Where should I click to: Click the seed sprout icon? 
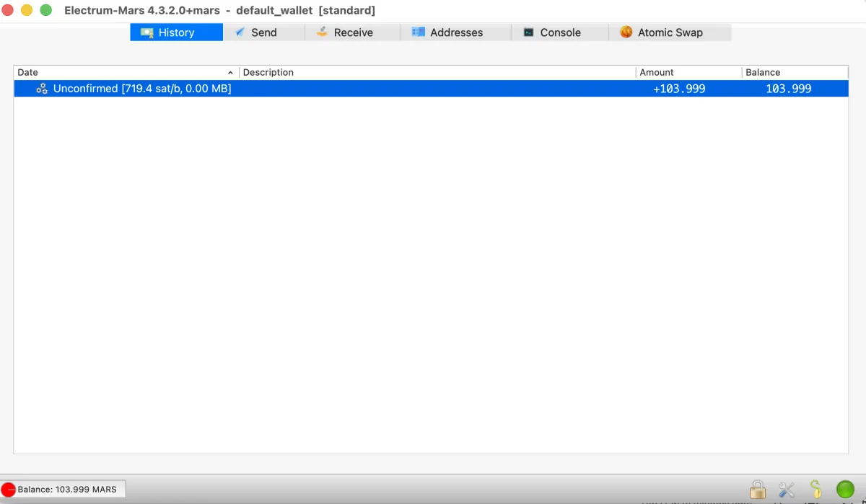click(815, 490)
